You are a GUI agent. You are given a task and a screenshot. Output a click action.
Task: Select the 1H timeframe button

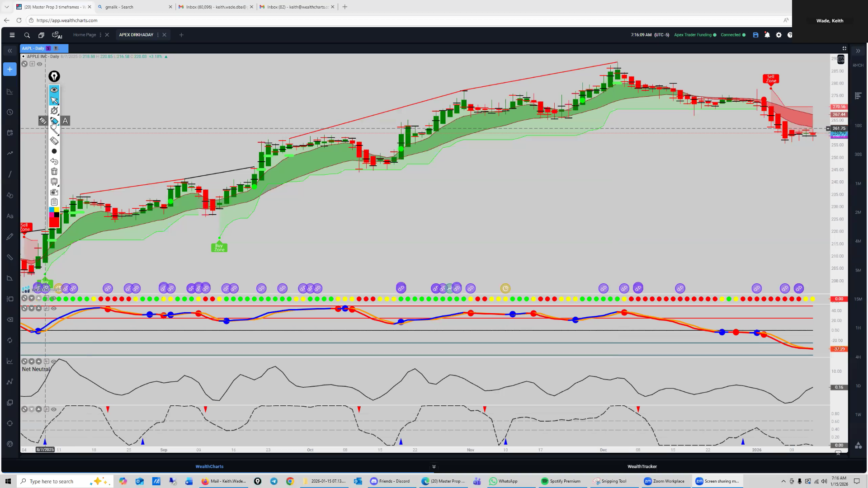coord(858,328)
